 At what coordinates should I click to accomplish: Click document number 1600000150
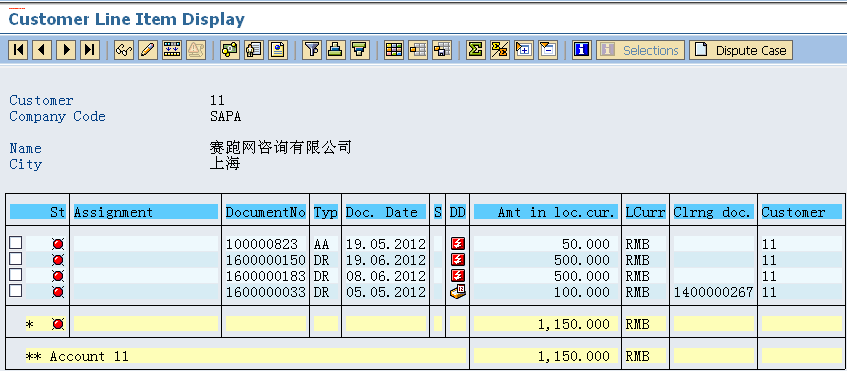tap(266, 260)
